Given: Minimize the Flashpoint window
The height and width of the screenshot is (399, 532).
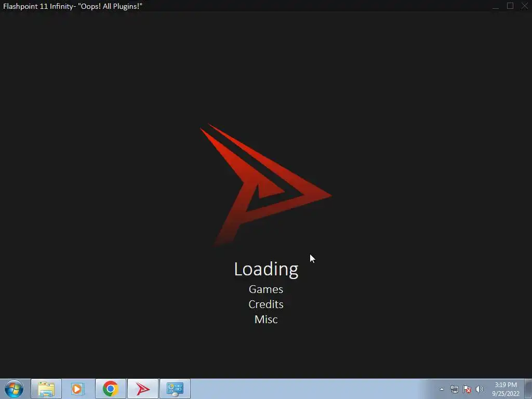Looking at the screenshot, I should 496,6.
